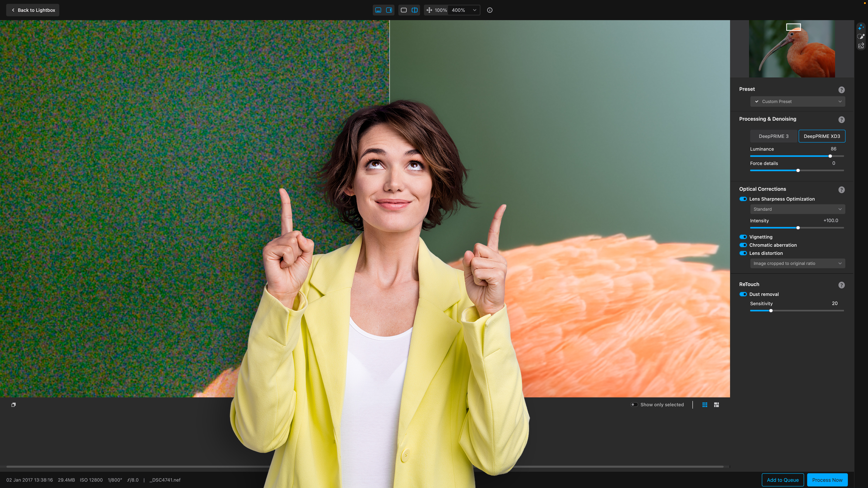Click the info icon in the toolbar
The image size is (868, 488).
click(490, 10)
